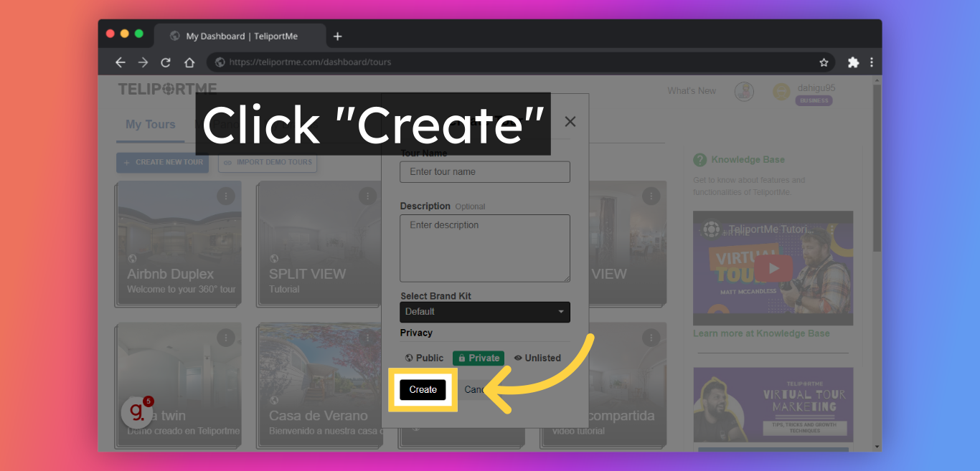Open the What's New link

(692, 90)
